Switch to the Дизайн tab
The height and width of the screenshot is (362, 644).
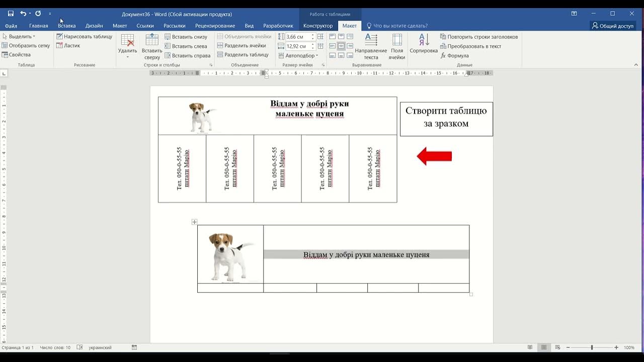coord(94,26)
